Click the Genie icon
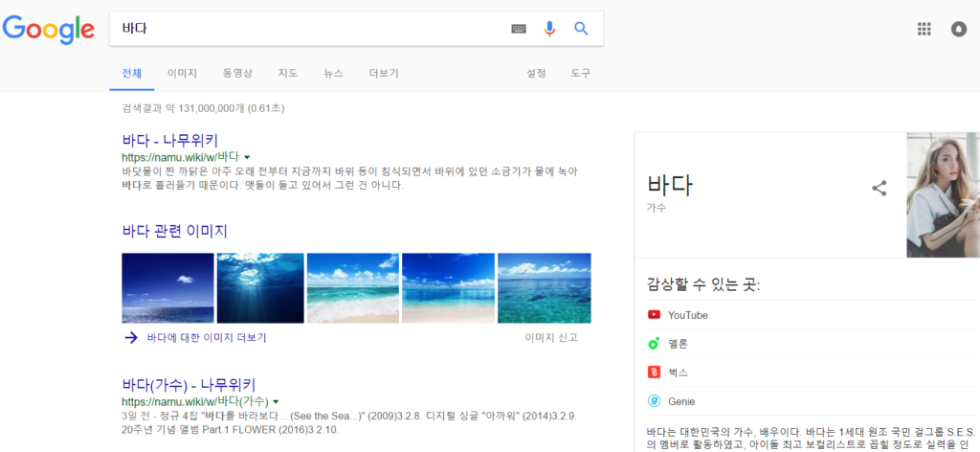The image size is (980, 452). pyautogui.click(x=654, y=400)
